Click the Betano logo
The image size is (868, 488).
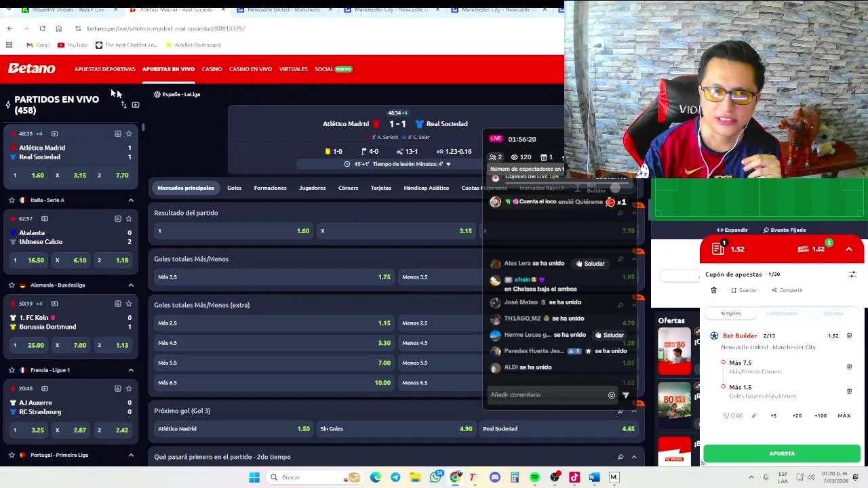coord(31,68)
